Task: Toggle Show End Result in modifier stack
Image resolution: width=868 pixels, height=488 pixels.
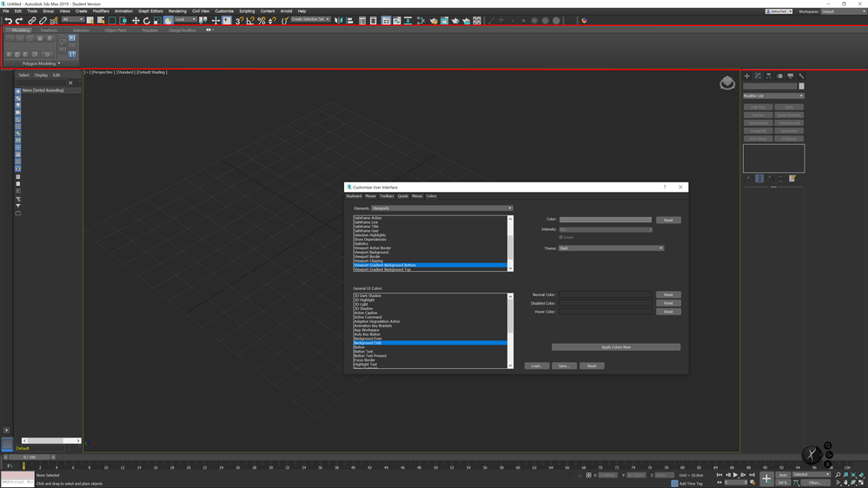Action: [x=759, y=178]
